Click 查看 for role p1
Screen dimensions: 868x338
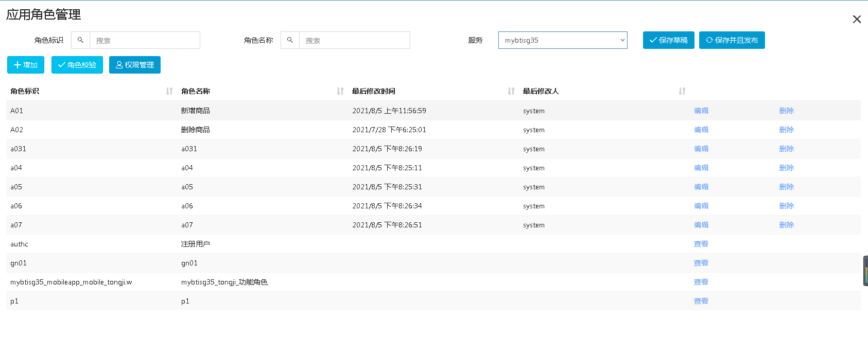(701, 301)
